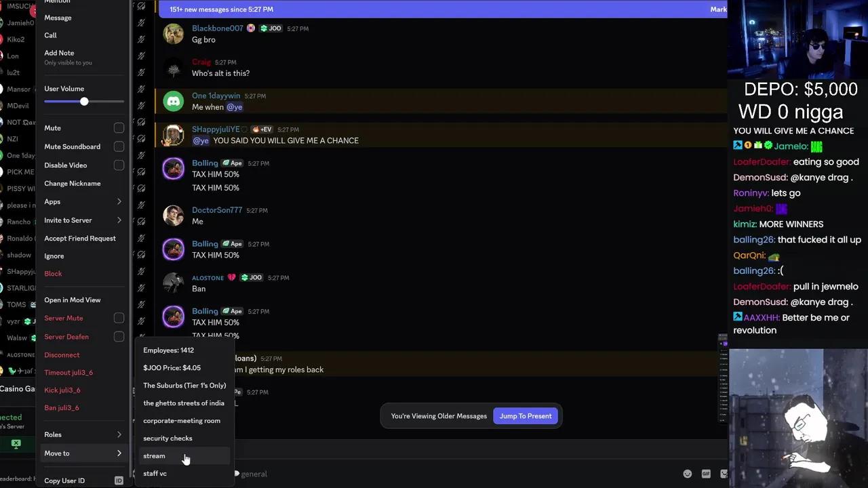Viewport: 868px width, 488px height.
Task: Click Ban juli3_6
Action: [x=62, y=407]
